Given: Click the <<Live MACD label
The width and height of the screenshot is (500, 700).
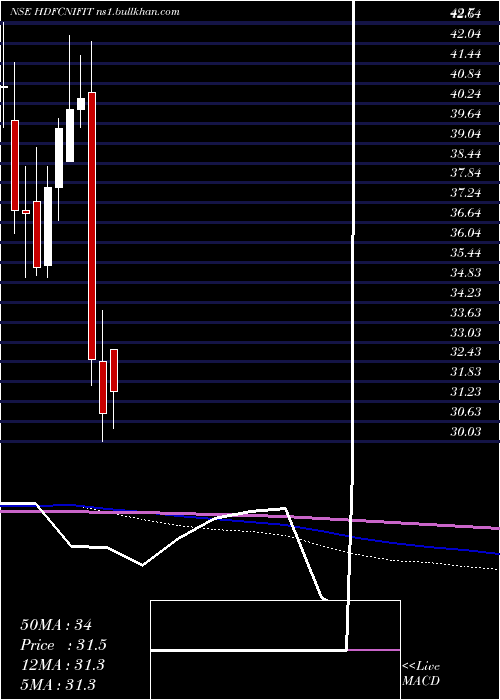Looking at the screenshot, I should pyautogui.click(x=421, y=674).
